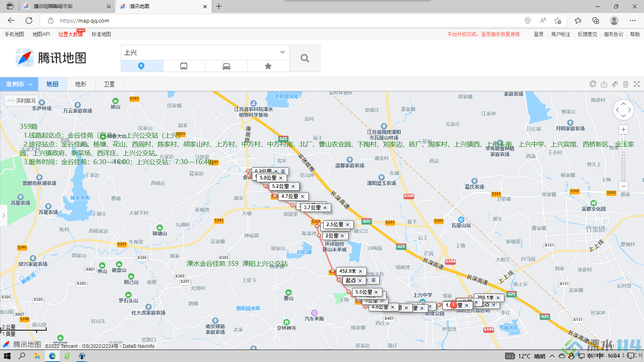Viewport: 644px width, 362px height.
Task: Switch to the 地图 map view tab
Action: coord(52,84)
